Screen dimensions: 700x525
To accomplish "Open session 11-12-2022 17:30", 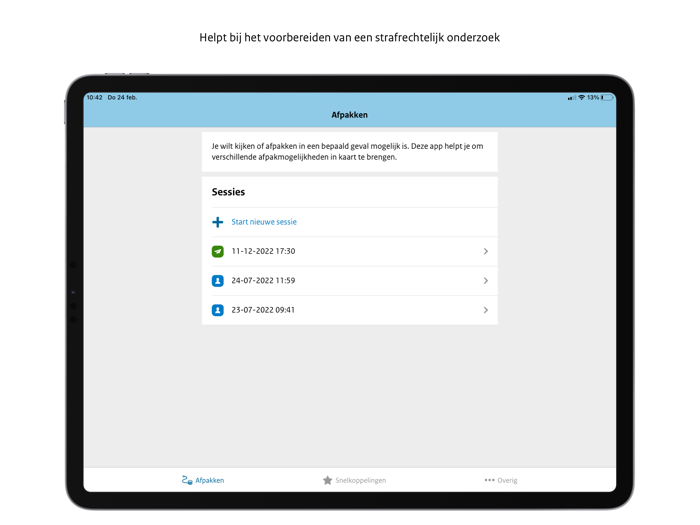I will [350, 251].
